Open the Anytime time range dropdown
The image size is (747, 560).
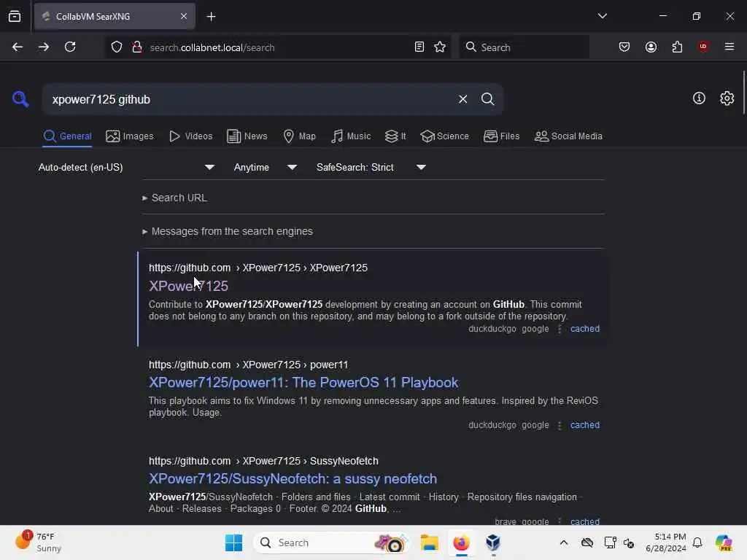(x=266, y=167)
